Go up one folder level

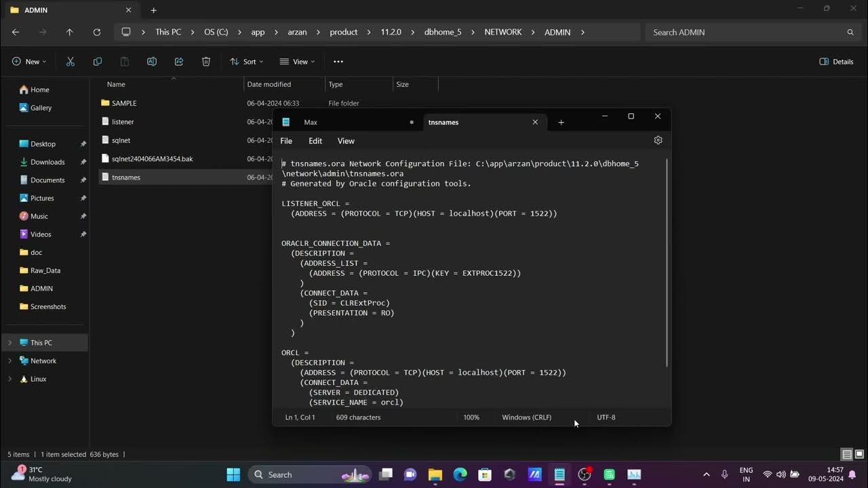point(69,32)
